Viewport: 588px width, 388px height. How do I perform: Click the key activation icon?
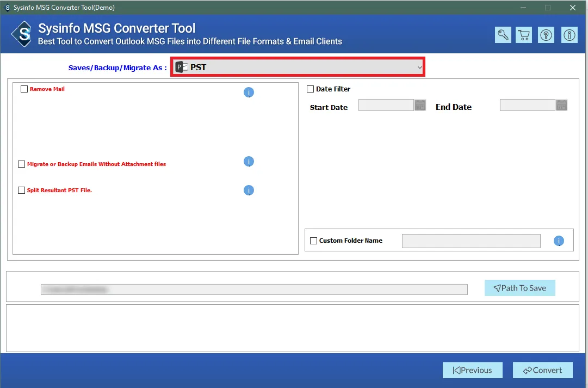coord(503,35)
